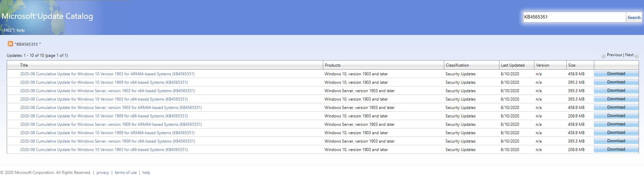Select the Microsoft Corporation copyright text
This screenshot has height=189, width=644.
point(45,173)
